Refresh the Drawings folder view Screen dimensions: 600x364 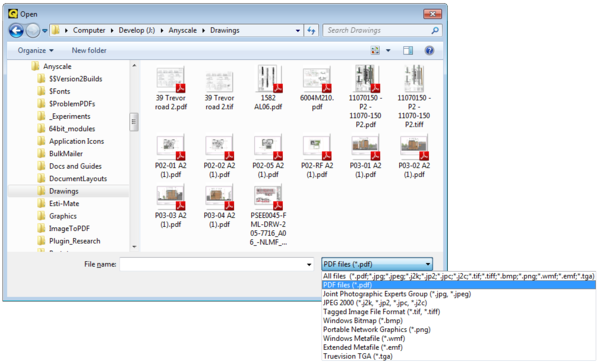pyautogui.click(x=311, y=30)
